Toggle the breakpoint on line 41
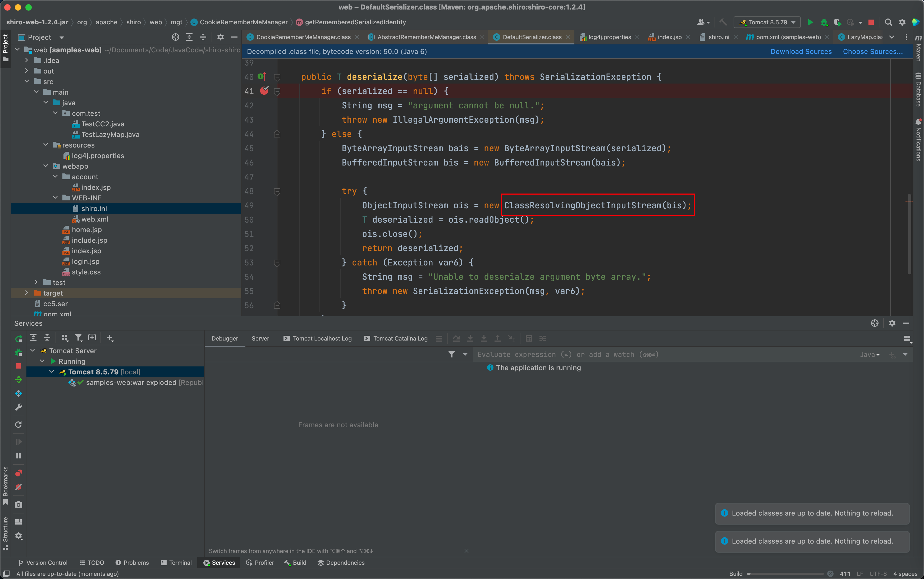This screenshot has width=924, height=579. (264, 91)
